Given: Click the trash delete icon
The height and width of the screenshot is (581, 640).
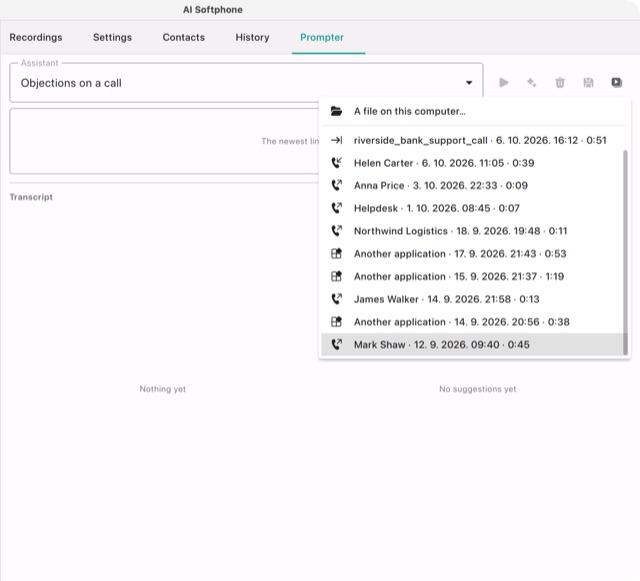Looking at the screenshot, I should click(560, 83).
